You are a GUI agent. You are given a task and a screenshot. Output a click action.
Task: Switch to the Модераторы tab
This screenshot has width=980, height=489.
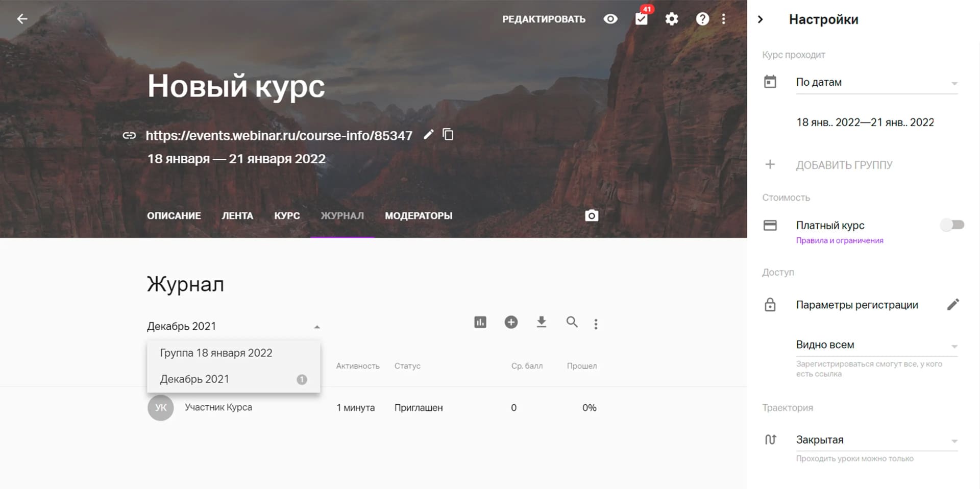(x=419, y=216)
